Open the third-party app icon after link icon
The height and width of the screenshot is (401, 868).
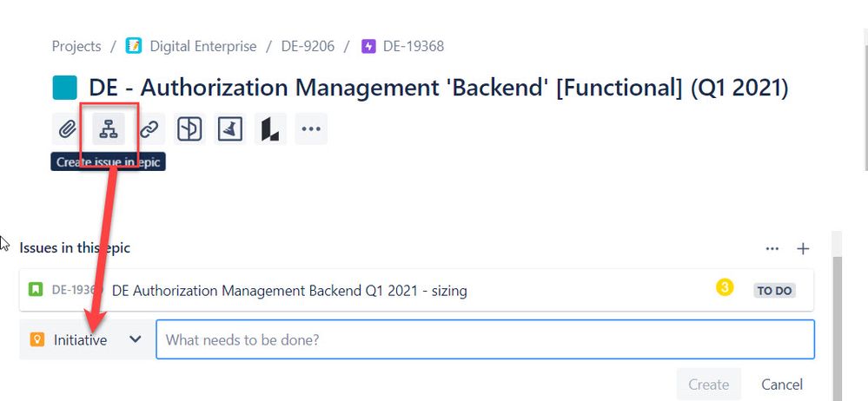[190, 129]
